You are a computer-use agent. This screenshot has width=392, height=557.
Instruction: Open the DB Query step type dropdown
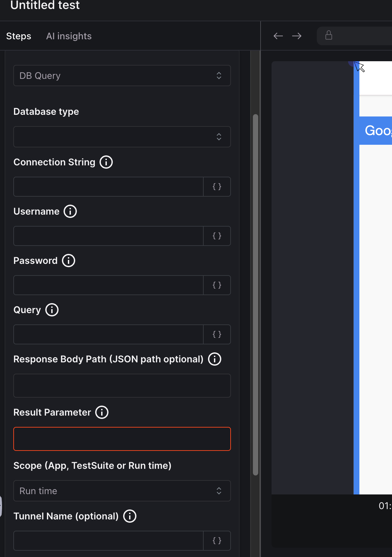pyautogui.click(x=122, y=76)
